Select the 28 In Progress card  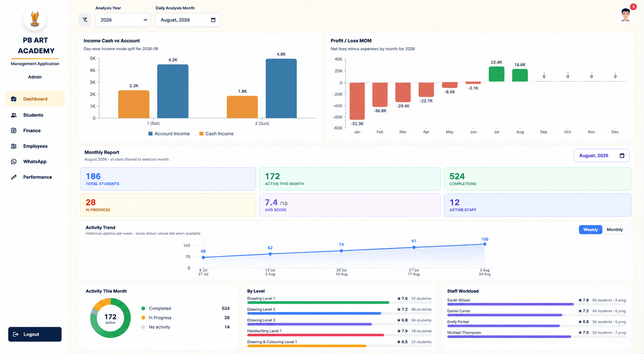[168, 205]
